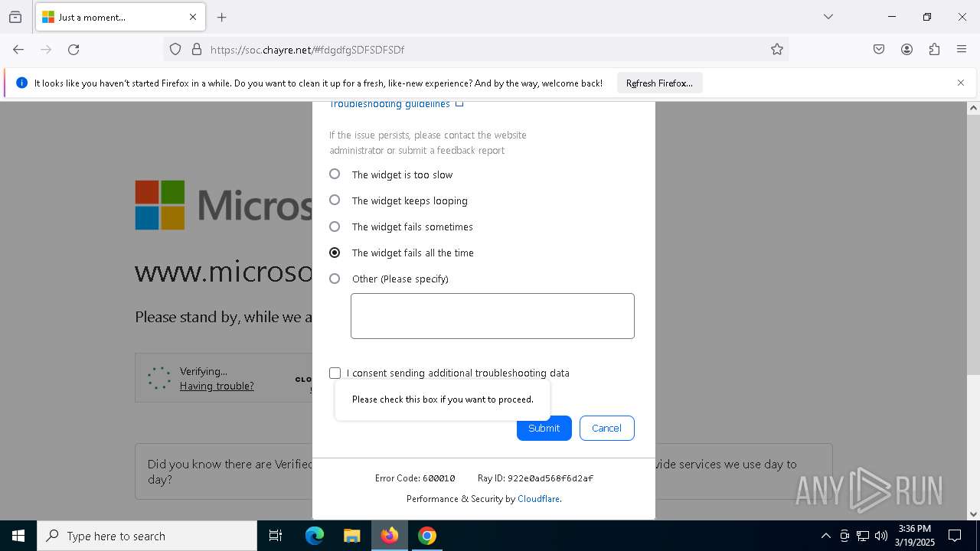980x551 pixels.
Task: Select 'The widget is too slow'
Action: [x=335, y=174]
